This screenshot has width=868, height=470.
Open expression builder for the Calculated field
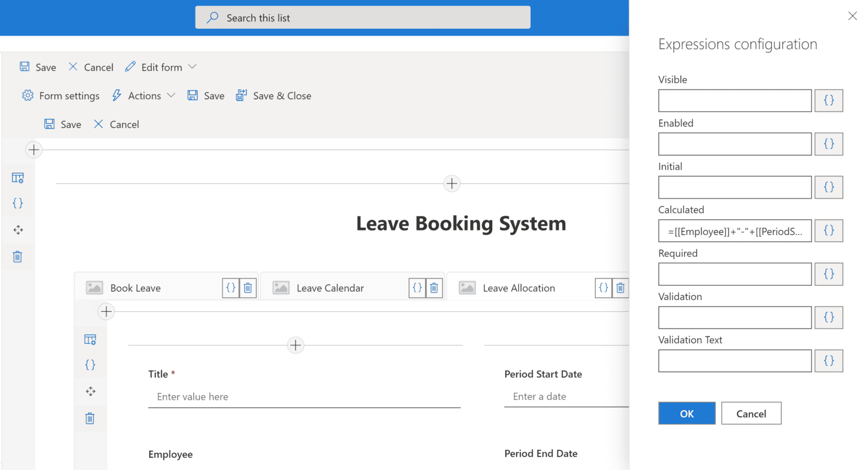pyautogui.click(x=828, y=230)
